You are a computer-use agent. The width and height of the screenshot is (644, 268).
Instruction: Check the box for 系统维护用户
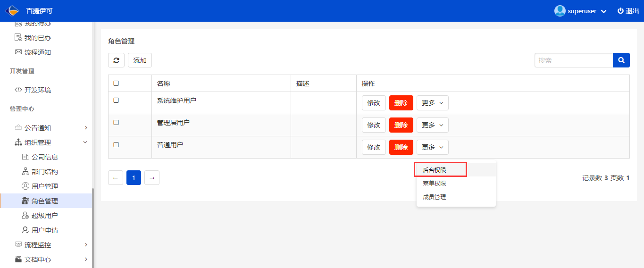(x=116, y=100)
